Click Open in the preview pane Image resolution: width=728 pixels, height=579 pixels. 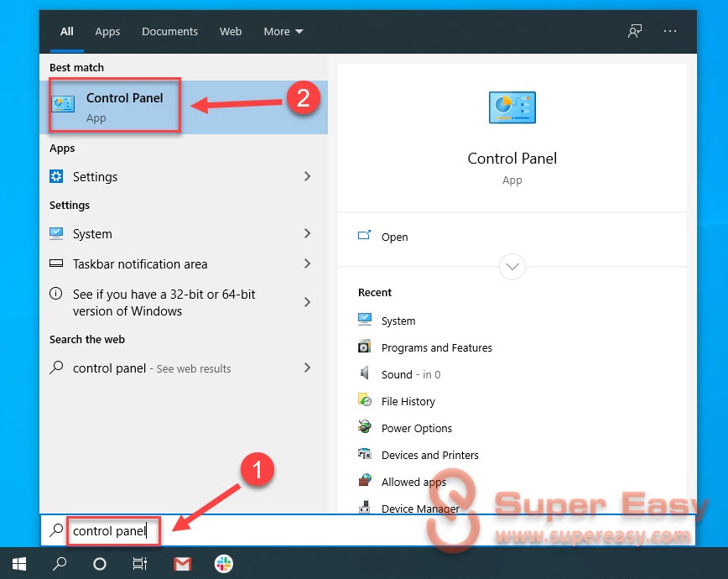(x=395, y=237)
